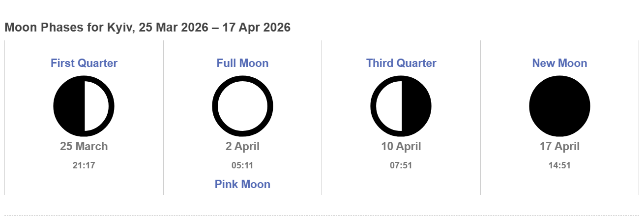Follow the Third Quarter link

click(x=401, y=63)
